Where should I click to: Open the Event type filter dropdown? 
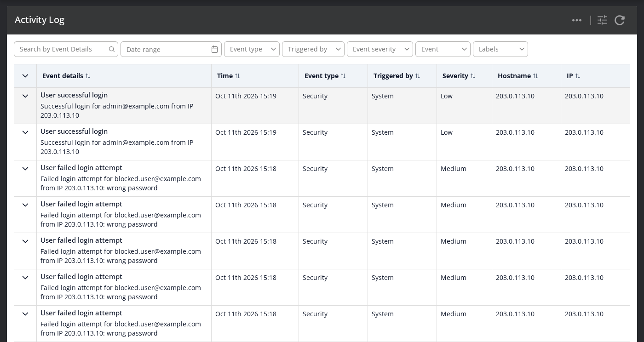(x=252, y=49)
